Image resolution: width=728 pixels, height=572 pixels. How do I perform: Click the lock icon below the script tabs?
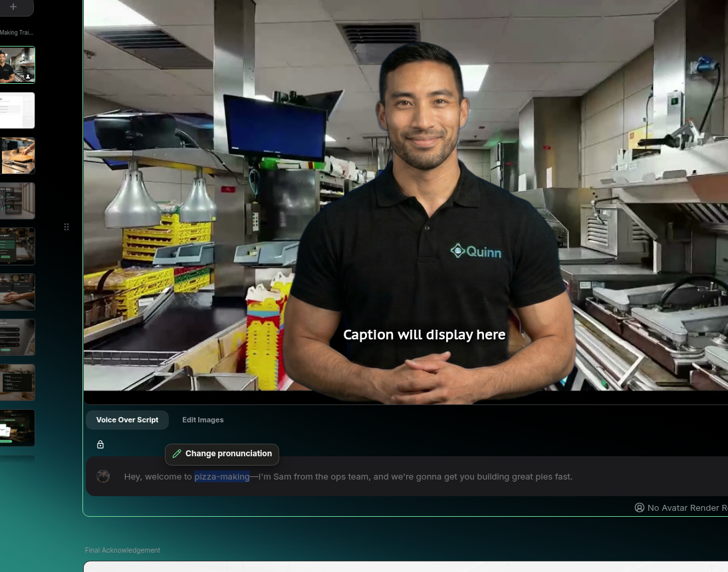click(x=100, y=445)
